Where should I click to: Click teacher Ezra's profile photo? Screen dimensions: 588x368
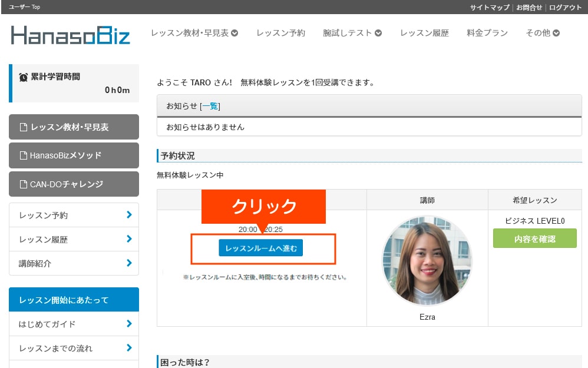(x=427, y=261)
